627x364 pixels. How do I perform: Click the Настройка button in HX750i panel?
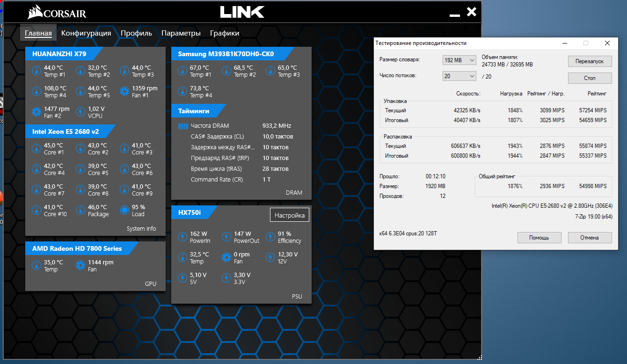[x=290, y=215]
